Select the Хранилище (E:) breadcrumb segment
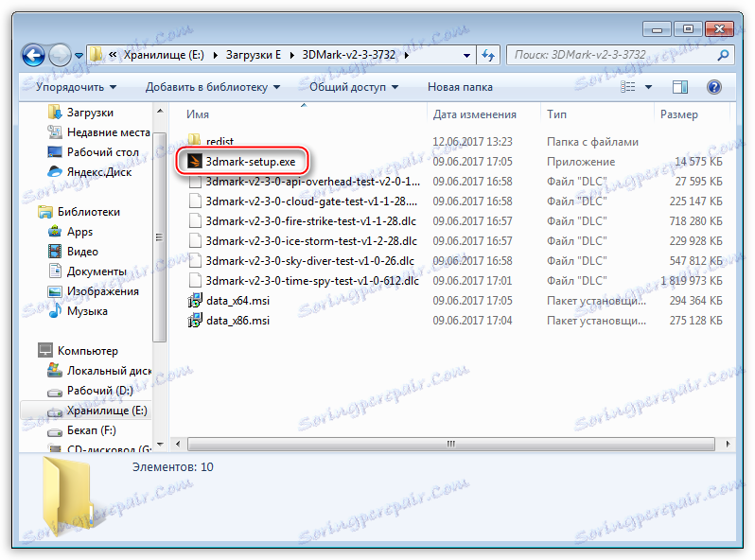The width and height of the screenshot is (755, 560). point(164,55)
